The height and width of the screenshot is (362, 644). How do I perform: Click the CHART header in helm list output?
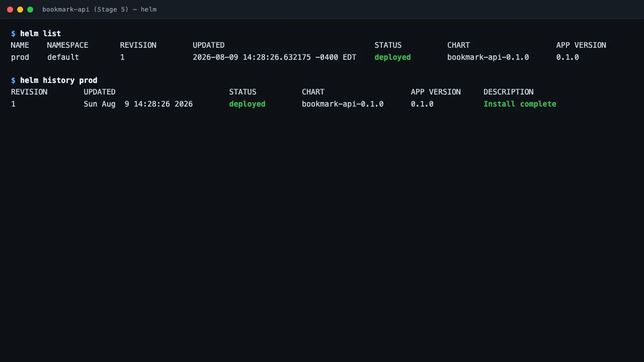click(458, 45)
